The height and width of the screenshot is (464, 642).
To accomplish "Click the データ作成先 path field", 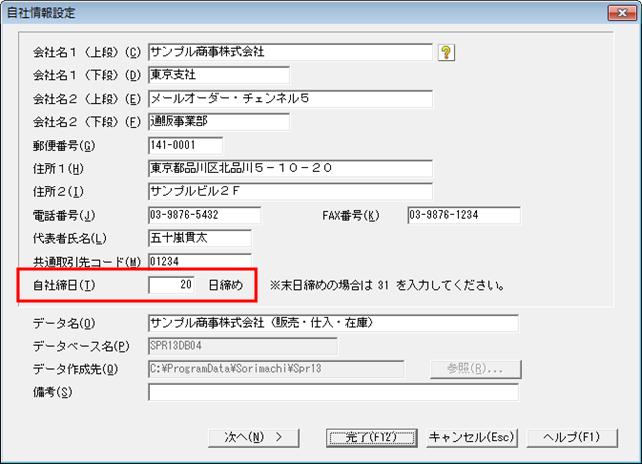I will pos(276,369).
